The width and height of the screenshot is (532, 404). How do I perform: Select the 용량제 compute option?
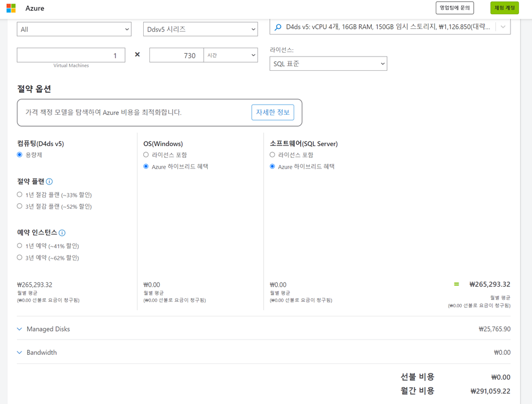[x=20, y=154]
